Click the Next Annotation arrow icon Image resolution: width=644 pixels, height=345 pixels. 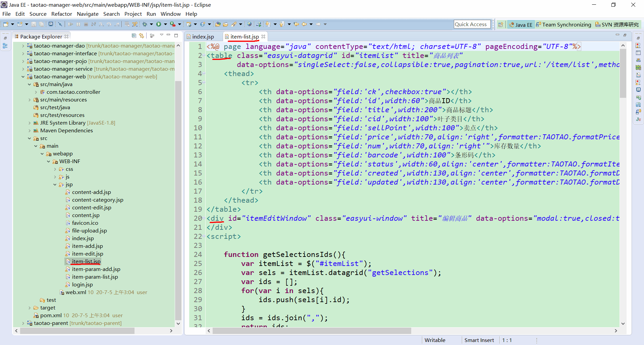268,24
